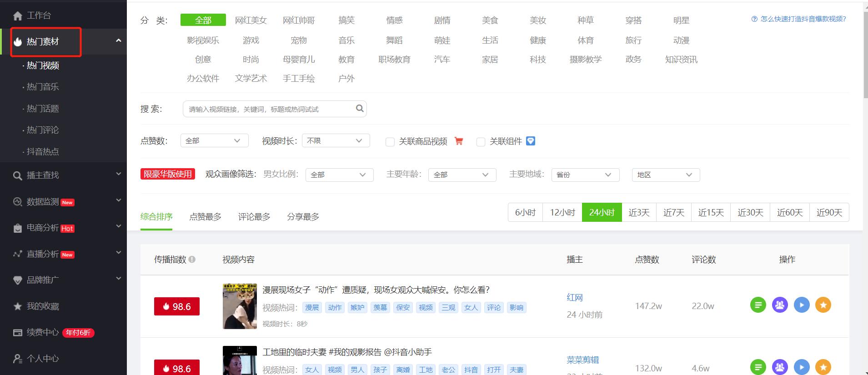Click the search magnifier in the search box
Image resolution: width=868 pixels, height=375 pixels.
(x=360, y=109)
